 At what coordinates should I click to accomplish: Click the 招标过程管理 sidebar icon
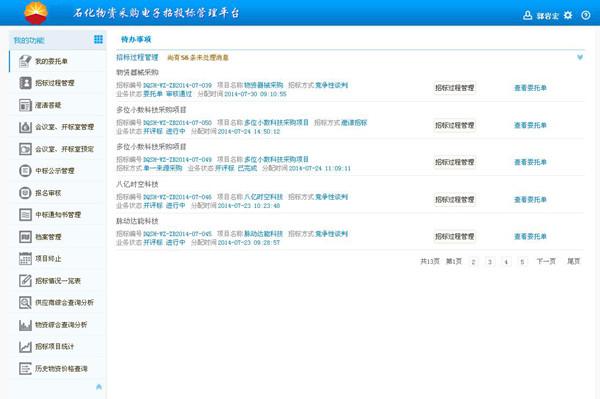tap(25, 83)
